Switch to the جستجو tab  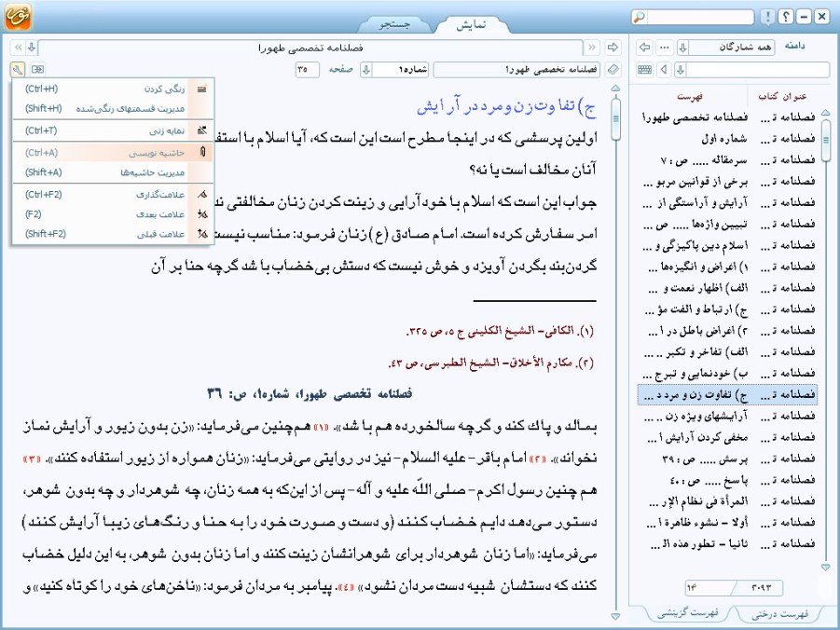pos(394,24)
